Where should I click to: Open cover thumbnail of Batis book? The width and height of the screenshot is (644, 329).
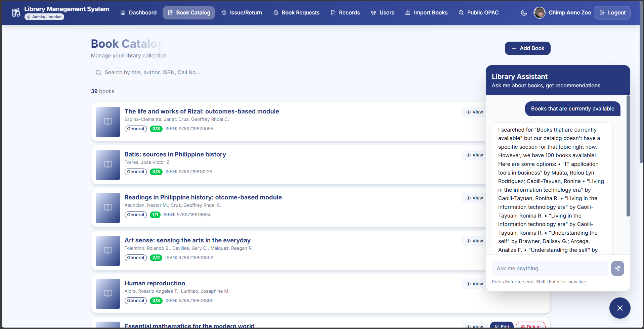[x=108, y=165]
